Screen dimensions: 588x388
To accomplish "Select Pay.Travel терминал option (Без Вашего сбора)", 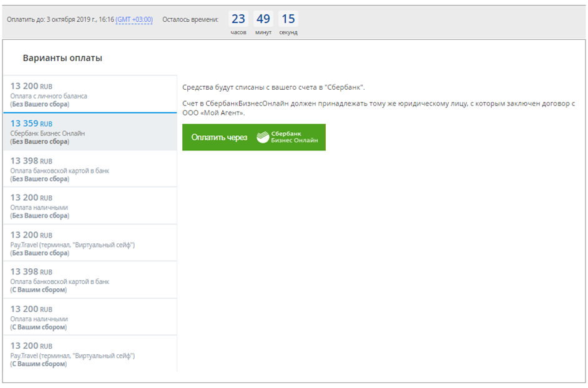I will pyautogui.click(x=90, y=243).
